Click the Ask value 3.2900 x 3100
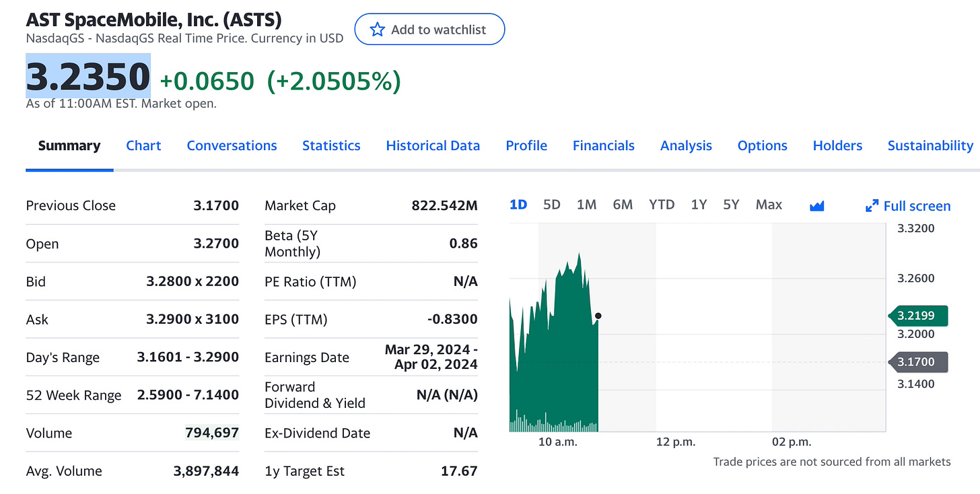This screenshot has height=494, width=980. click(193, 319)
